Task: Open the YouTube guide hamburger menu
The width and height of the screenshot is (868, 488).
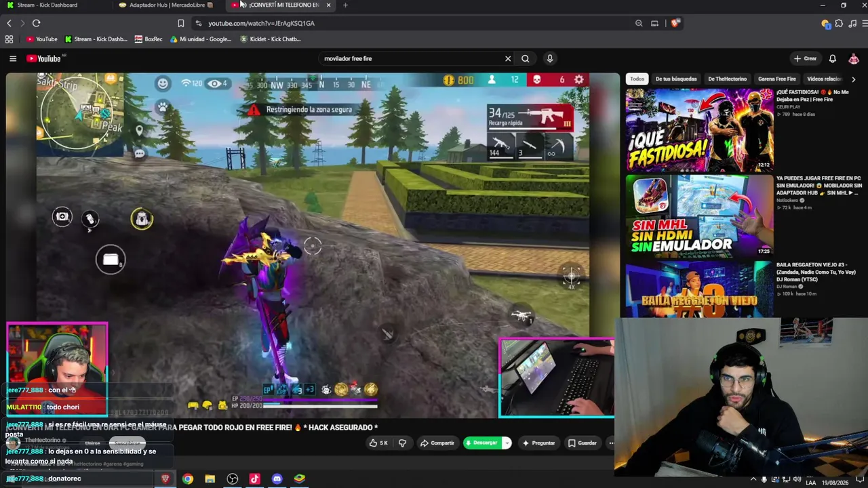Action: [13, 58]
